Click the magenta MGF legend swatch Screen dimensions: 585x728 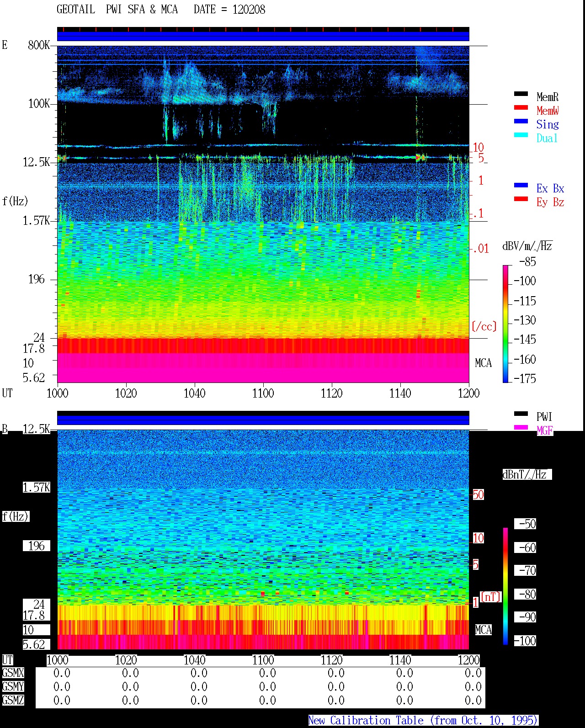521,428
